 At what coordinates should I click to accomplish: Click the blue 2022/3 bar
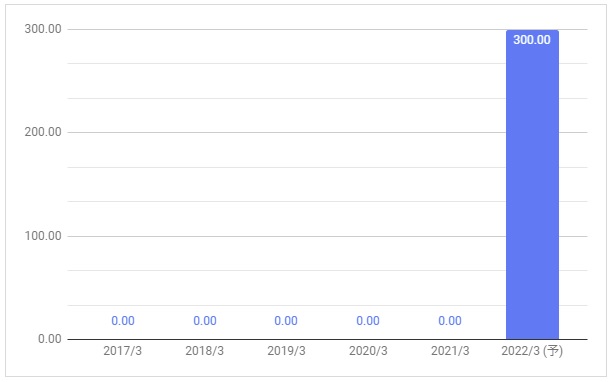(532, 185)
